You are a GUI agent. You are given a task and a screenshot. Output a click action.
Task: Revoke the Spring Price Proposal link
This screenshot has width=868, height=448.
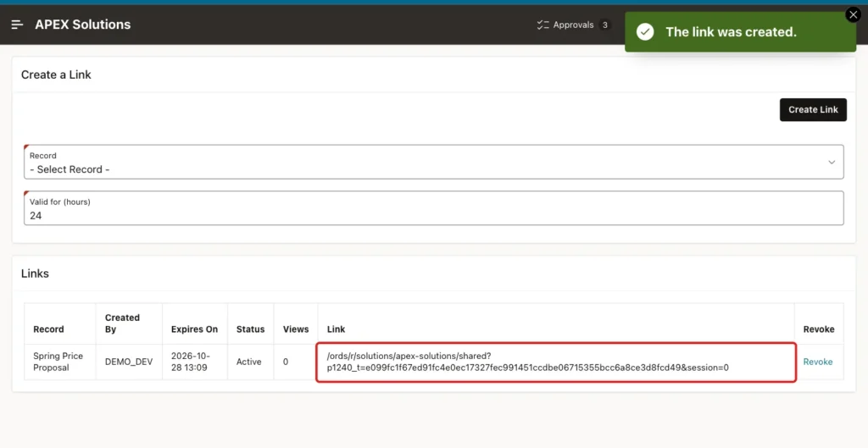pyautogui.click(x=818, y=362)
